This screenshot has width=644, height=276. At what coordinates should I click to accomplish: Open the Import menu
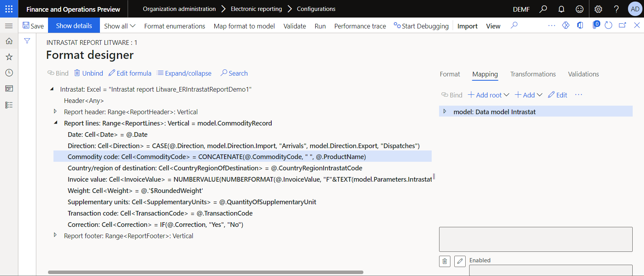467,26
